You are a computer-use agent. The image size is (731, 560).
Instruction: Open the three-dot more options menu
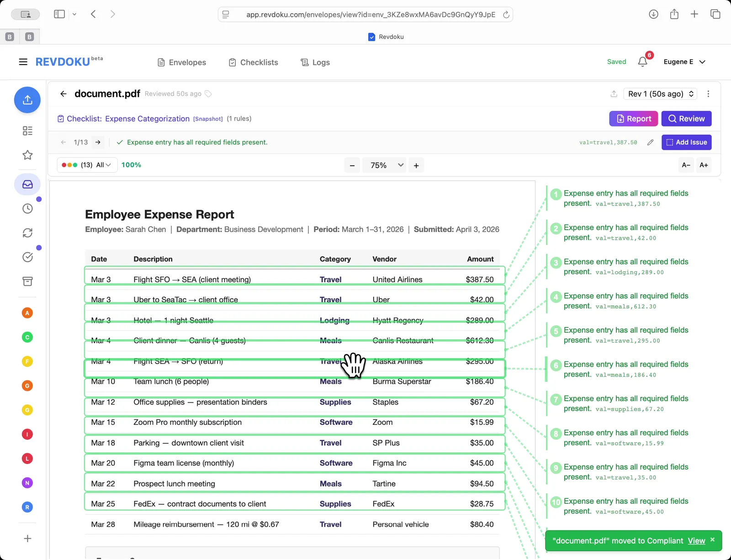pos(708,94)
